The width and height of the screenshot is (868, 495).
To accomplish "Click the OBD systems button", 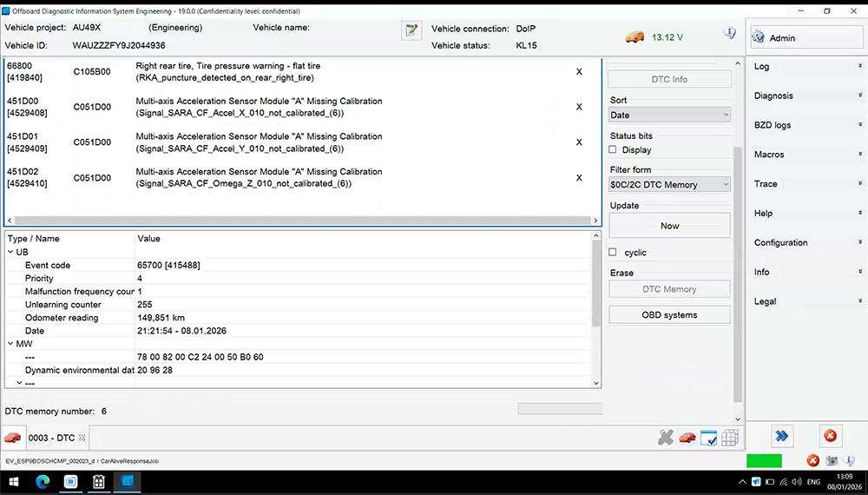I will tap(669, 314).
